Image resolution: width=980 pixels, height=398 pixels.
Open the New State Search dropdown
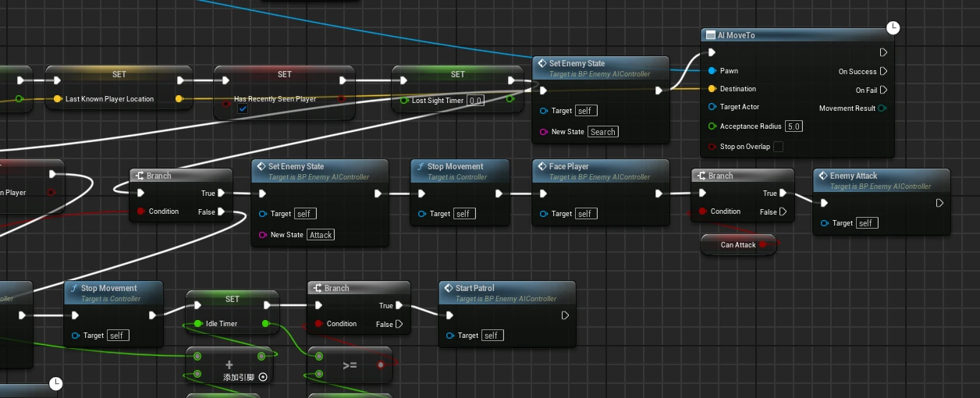click(603, 132)
